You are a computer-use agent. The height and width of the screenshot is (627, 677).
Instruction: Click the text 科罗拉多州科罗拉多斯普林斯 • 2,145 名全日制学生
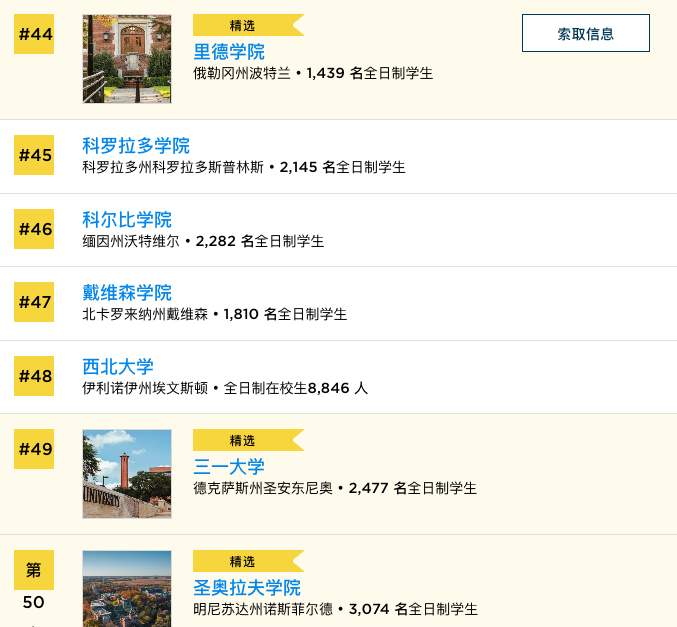pyautogui.click(x=244, y=167)
